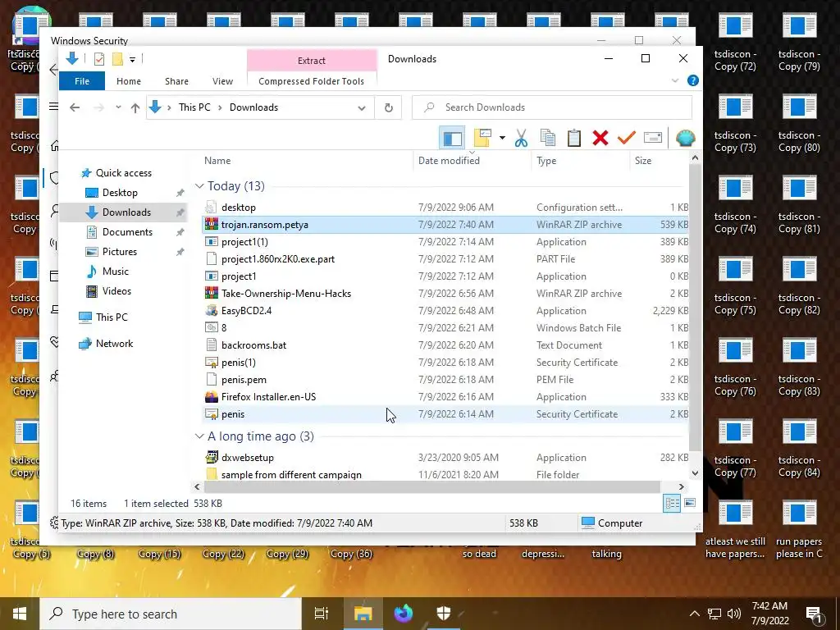The height and width of the screenshot is (630, 840).
Task: Select Music in the navigation pane
Action: (x=115, y=272)
